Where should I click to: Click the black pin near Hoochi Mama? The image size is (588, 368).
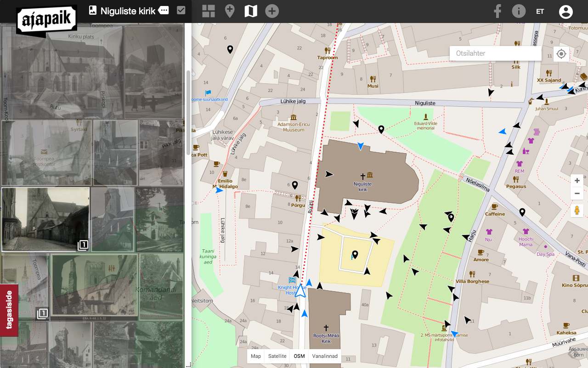click(522, 212)
